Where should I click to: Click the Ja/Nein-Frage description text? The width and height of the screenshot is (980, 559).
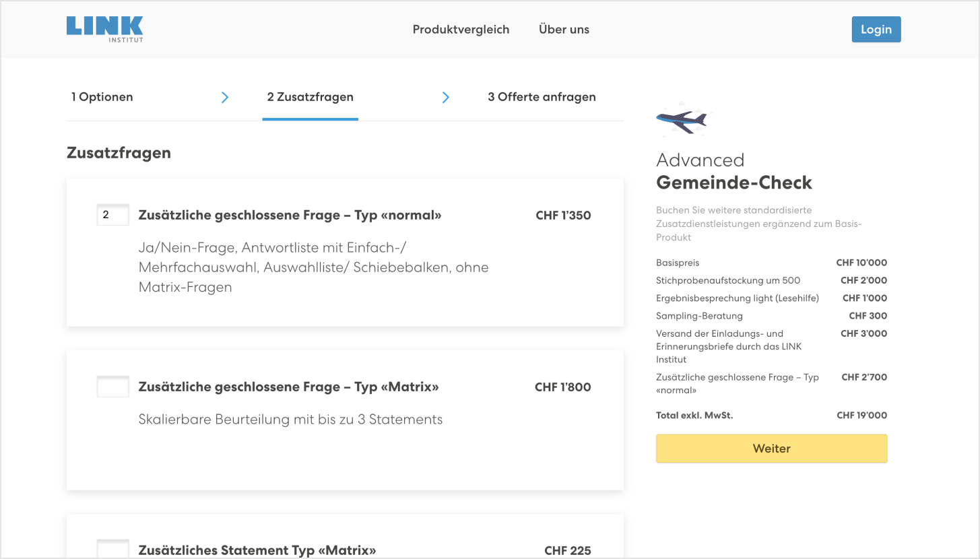(313, 267)
